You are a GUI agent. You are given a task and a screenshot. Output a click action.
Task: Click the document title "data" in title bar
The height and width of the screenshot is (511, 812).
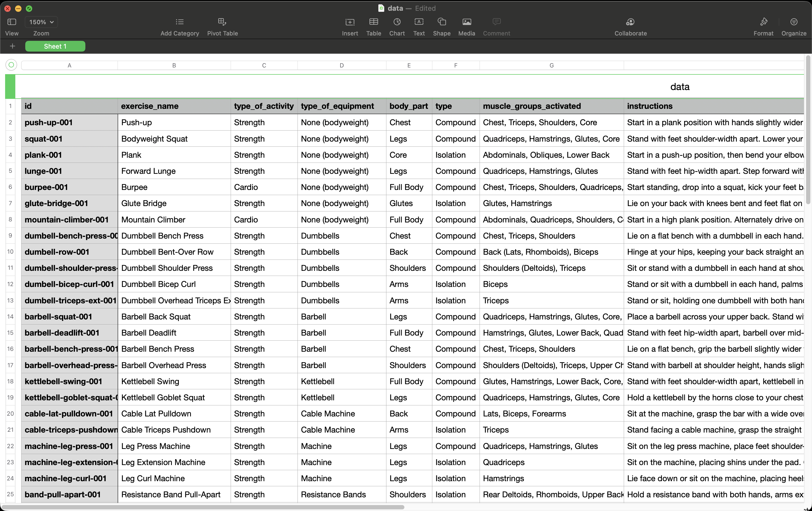point(395,8)
